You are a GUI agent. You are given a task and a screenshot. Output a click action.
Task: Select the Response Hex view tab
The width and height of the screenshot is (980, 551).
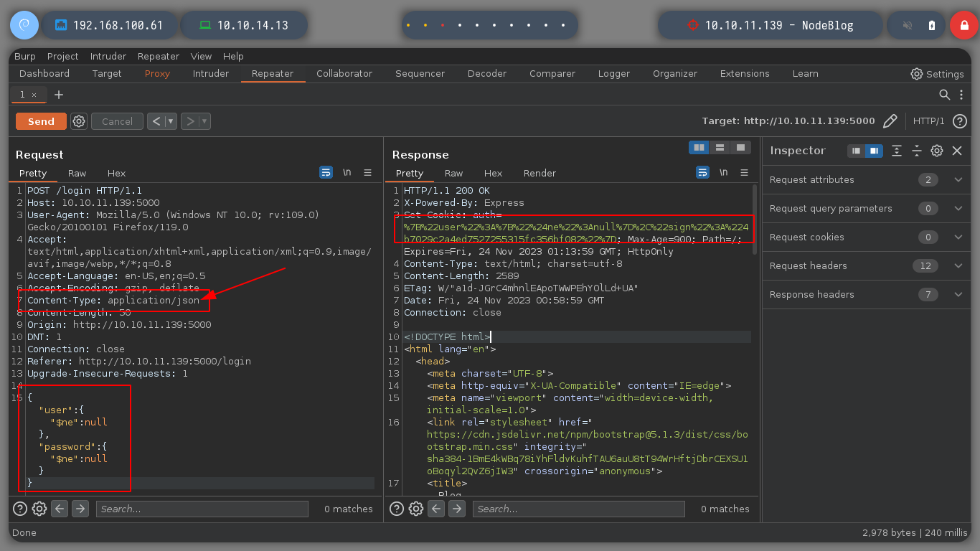click(x=493, y=174)
